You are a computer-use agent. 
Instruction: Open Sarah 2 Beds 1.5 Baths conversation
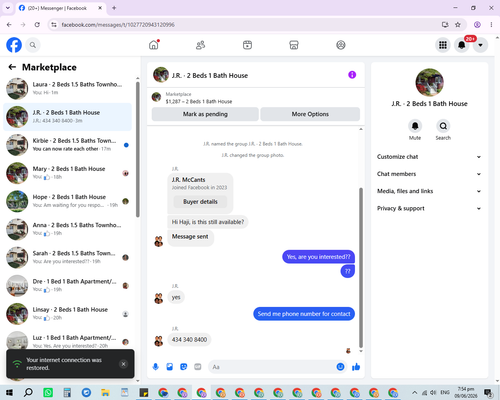point(67,257)
